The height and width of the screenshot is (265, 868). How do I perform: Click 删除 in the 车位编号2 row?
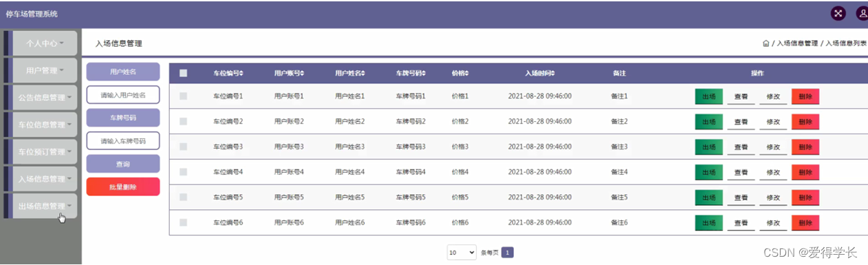(805, 121)
